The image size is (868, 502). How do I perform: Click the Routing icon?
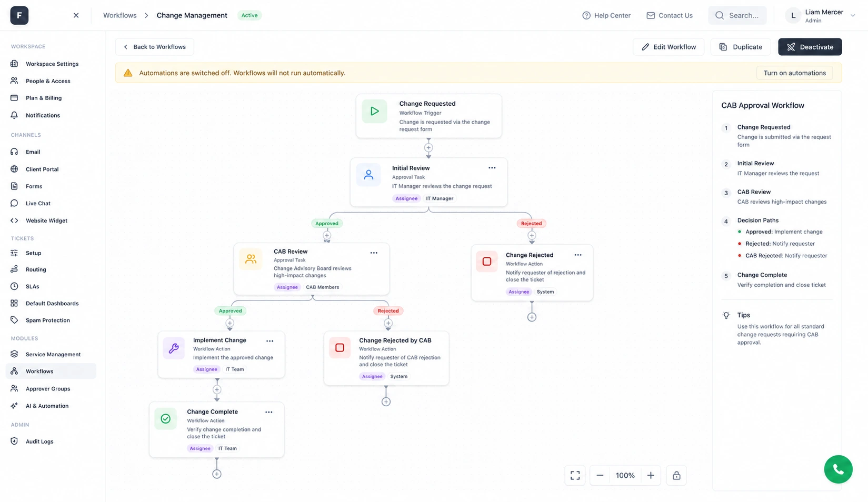(14, 269)
